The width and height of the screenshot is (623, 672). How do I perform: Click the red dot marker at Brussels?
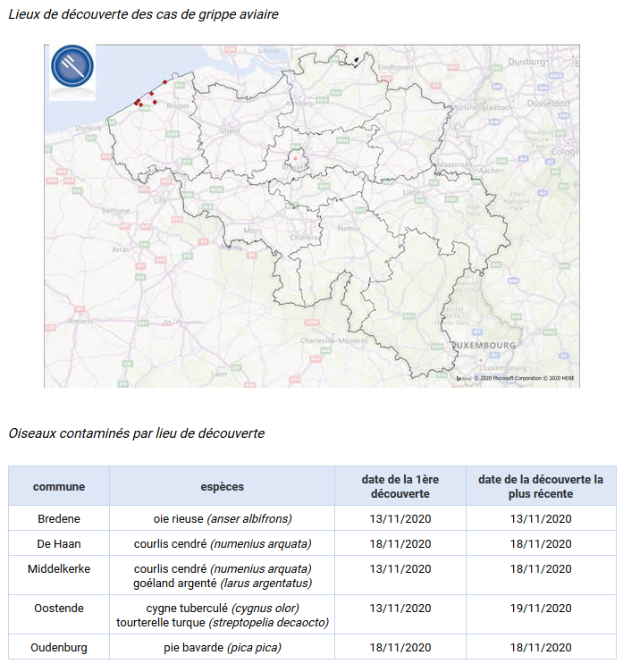click(294, 159)
